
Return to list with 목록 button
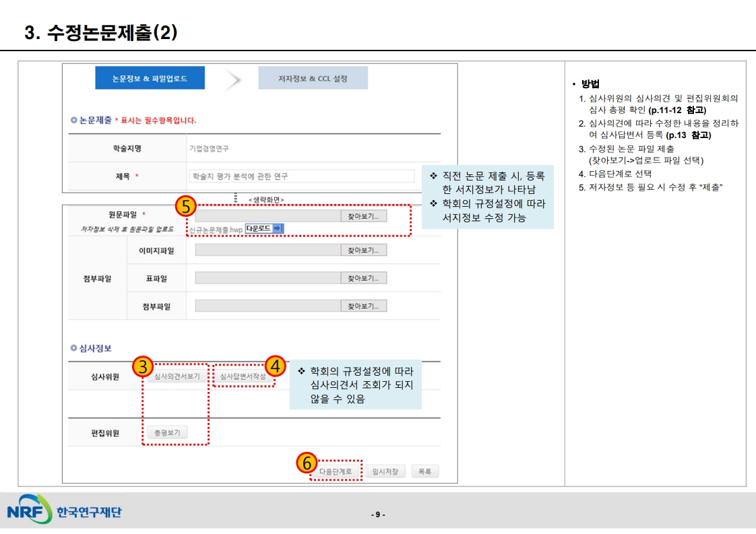(x=424, y=471)
